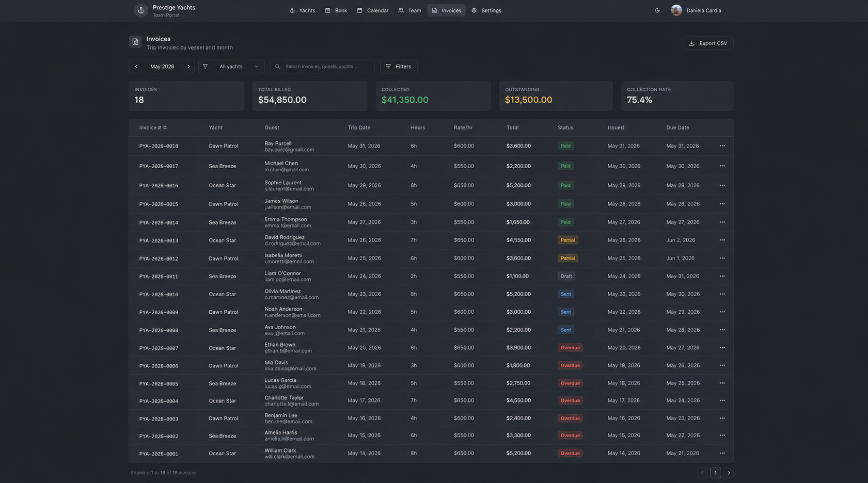Open actions menu for PYA-2026-0009

click(722, 312)
